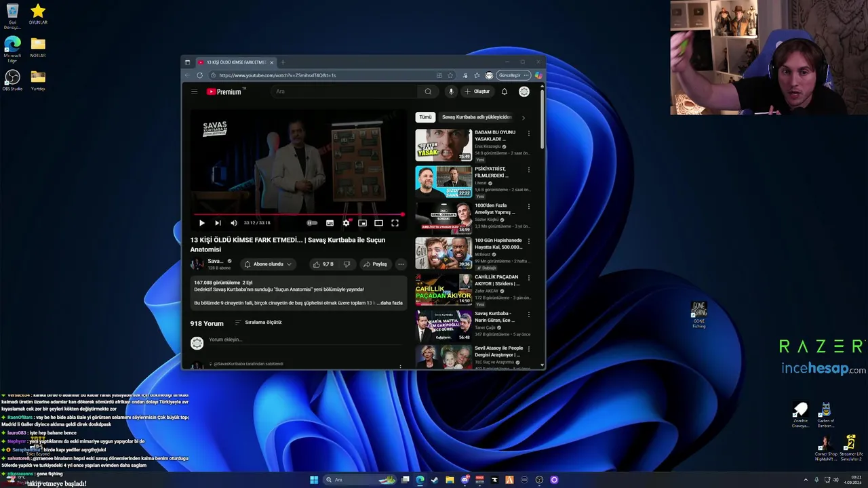868x488 pixels.
Task: Refresh the browser page
Action: click(x=199, y=75)
